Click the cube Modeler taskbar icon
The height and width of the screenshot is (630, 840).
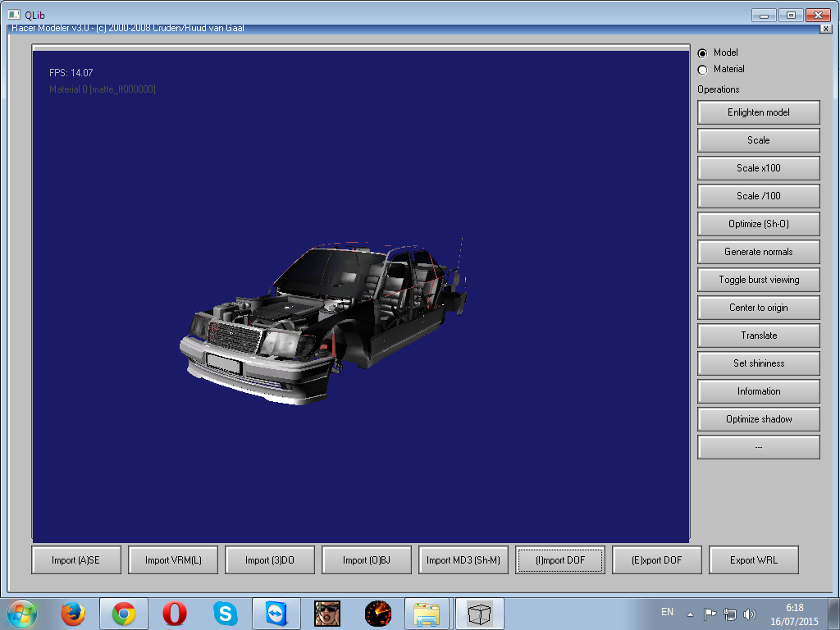point(479,614)
